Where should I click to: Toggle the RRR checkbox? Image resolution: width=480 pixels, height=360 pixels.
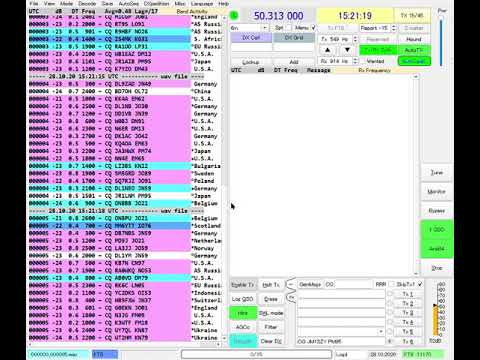click(391, 284)
